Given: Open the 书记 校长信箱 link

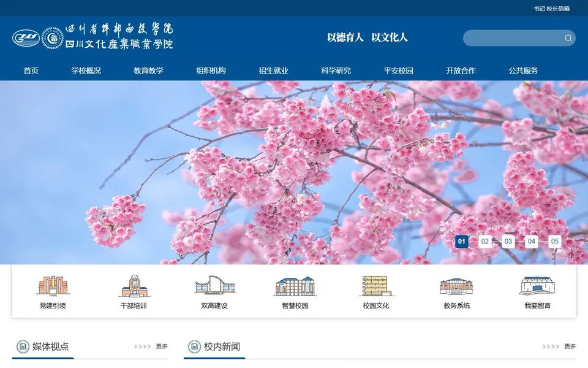Looking at the screenshot, I should (552, 9).
